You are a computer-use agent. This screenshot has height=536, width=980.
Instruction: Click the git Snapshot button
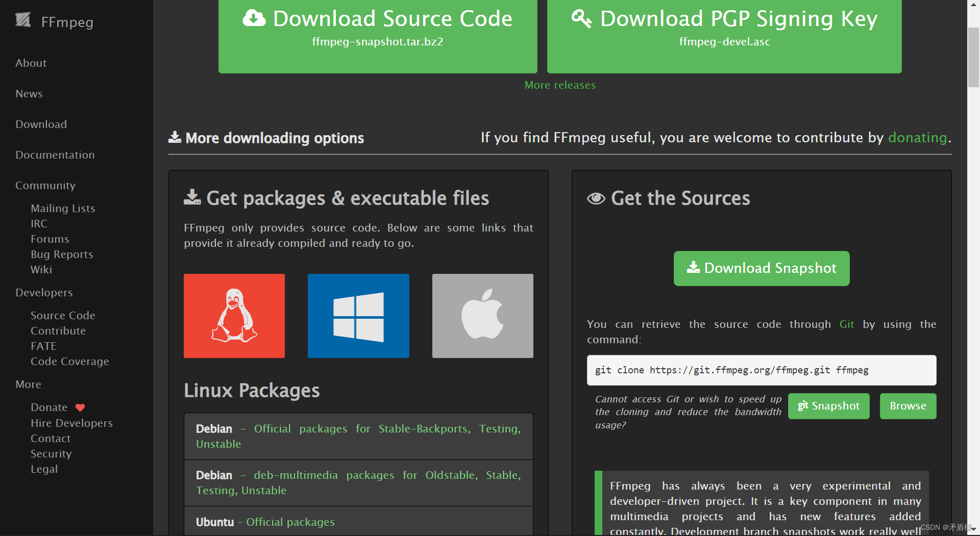pos(828,406)
